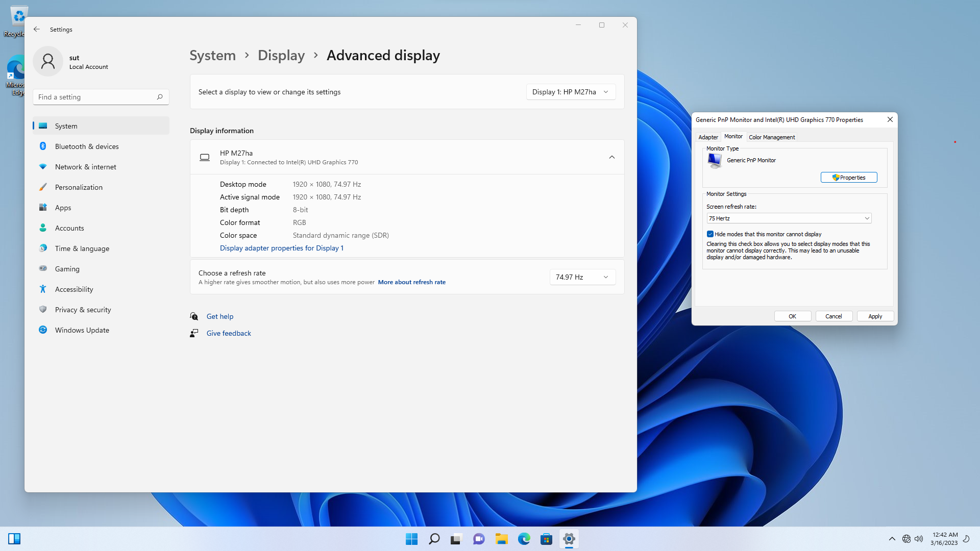Select the Accounts sidebar icon
Image resolution: width=980 pixels, height=551 pixels.
point(43,228)
